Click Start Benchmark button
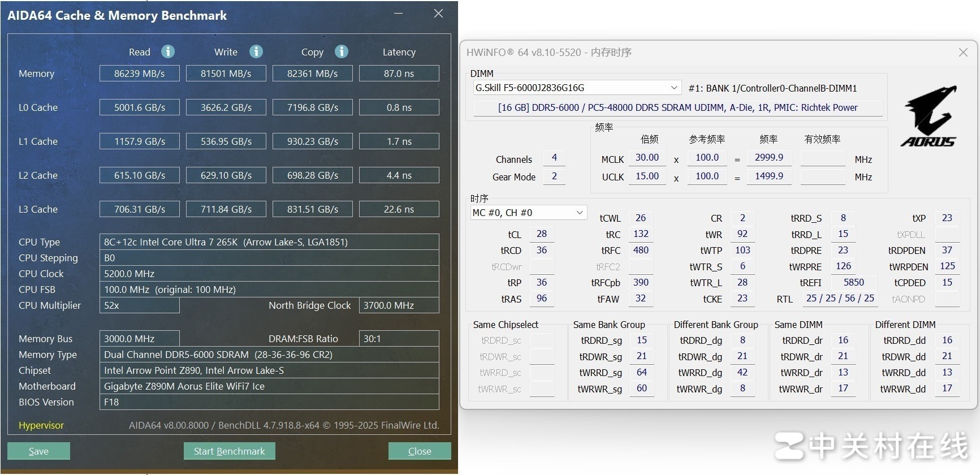 [230, 451]
